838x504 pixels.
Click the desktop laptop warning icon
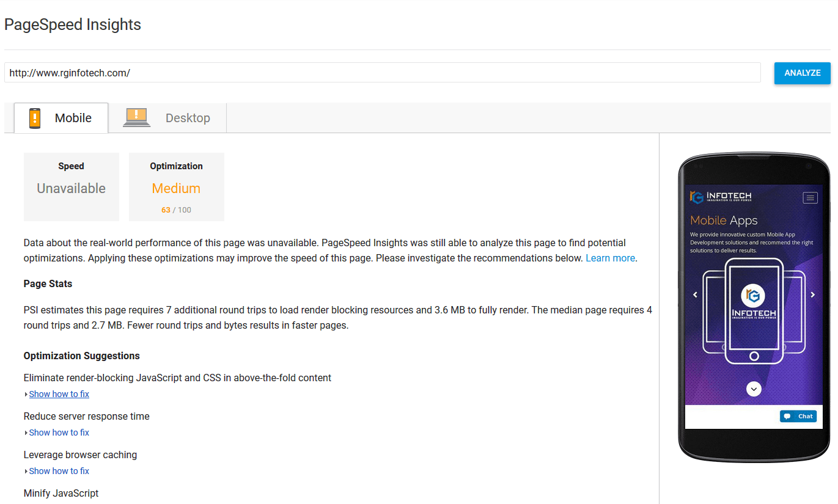tap(136, 117)
